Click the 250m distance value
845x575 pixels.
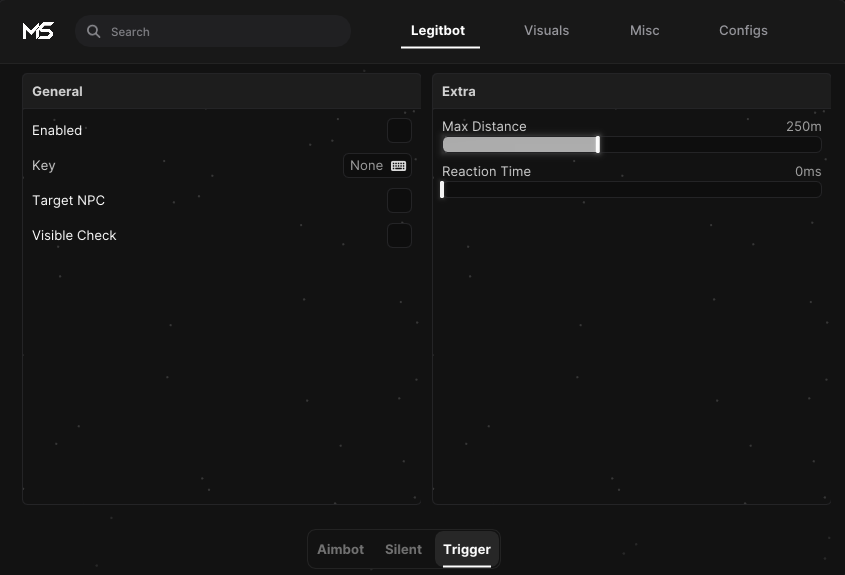coord(804,127)
